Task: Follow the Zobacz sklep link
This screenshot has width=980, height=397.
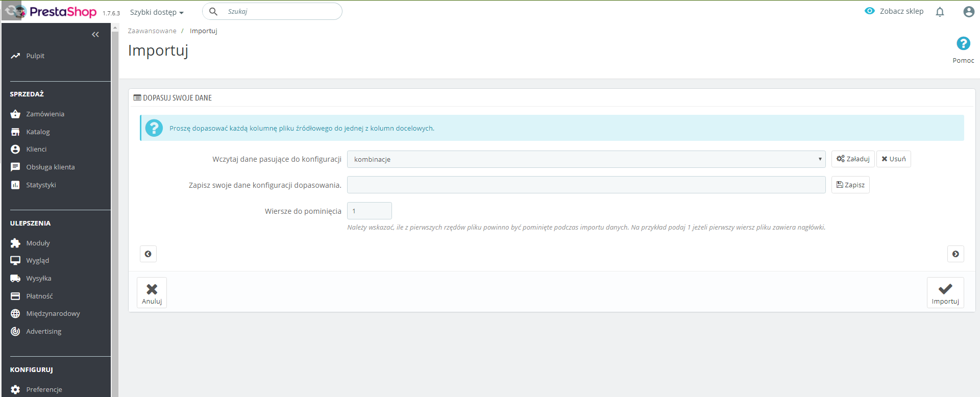Action: pos(901,11)
